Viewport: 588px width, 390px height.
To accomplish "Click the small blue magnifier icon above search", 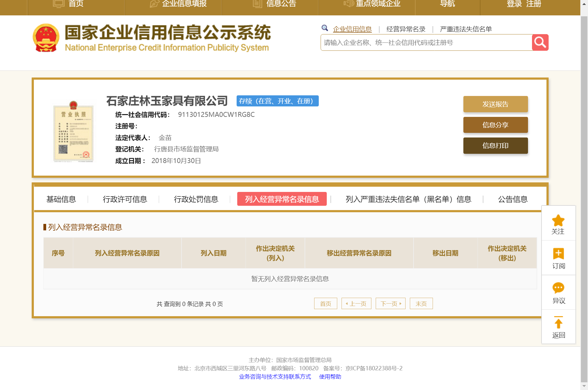I will (x=325, y=28).
